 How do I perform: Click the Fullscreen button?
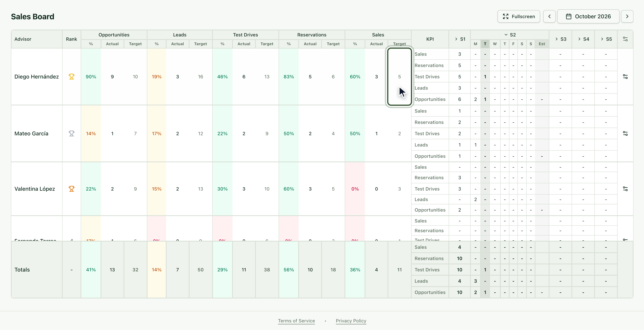pos(519,17)
